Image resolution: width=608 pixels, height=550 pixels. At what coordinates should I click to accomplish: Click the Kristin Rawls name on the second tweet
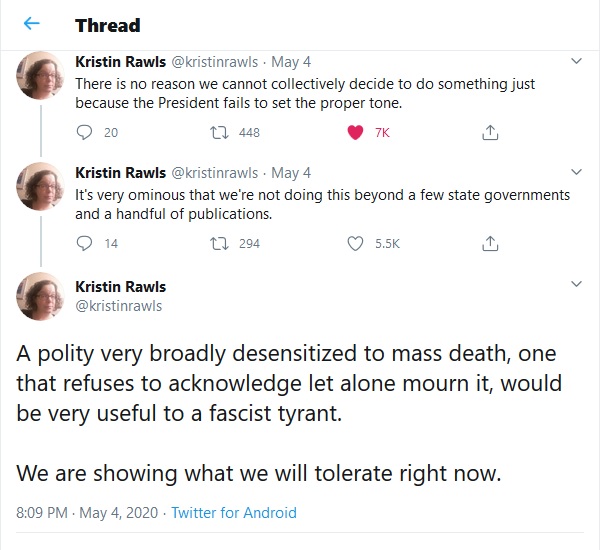(119, 173)
